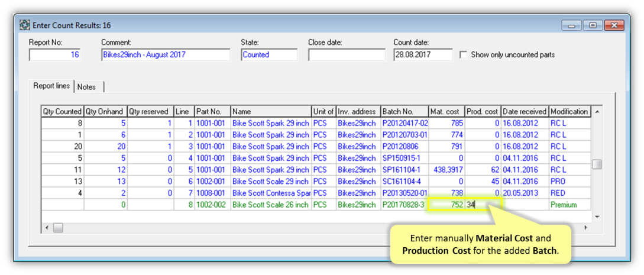Select batch cell SC161104-4
The height and width of the screenshot is (275, 644).
[404, 181]
